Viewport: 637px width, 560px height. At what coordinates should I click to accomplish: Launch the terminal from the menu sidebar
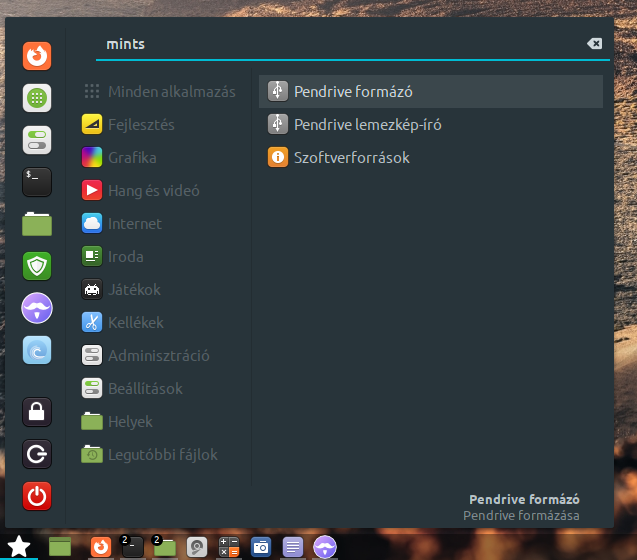[37, 182]
